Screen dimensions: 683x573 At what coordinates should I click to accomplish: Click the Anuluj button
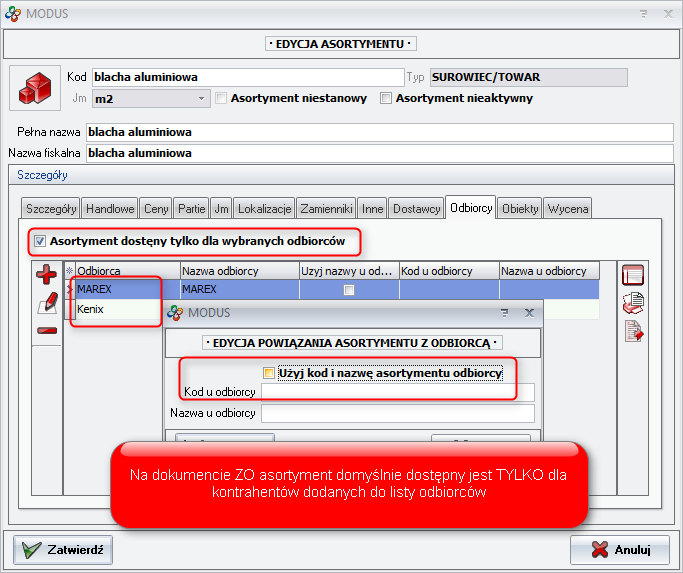[619, 549]
